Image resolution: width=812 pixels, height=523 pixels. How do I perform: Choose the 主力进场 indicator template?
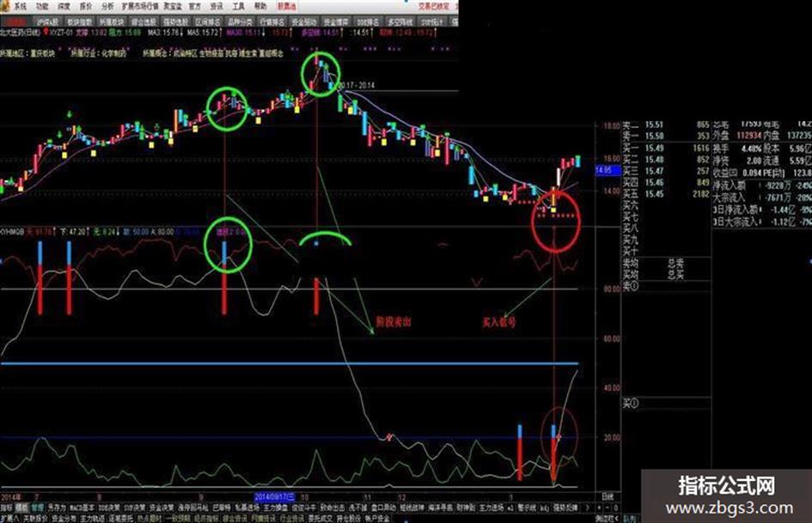491,508
